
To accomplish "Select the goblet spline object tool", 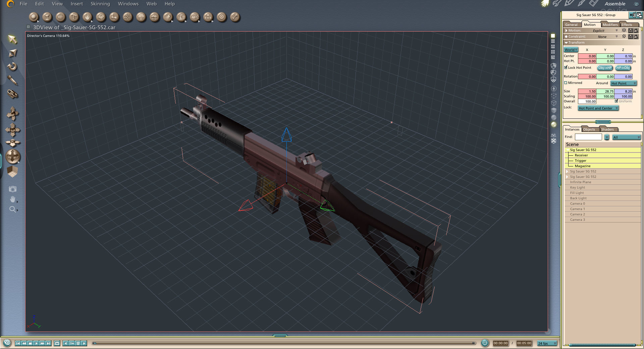I will tap(47, 17).
